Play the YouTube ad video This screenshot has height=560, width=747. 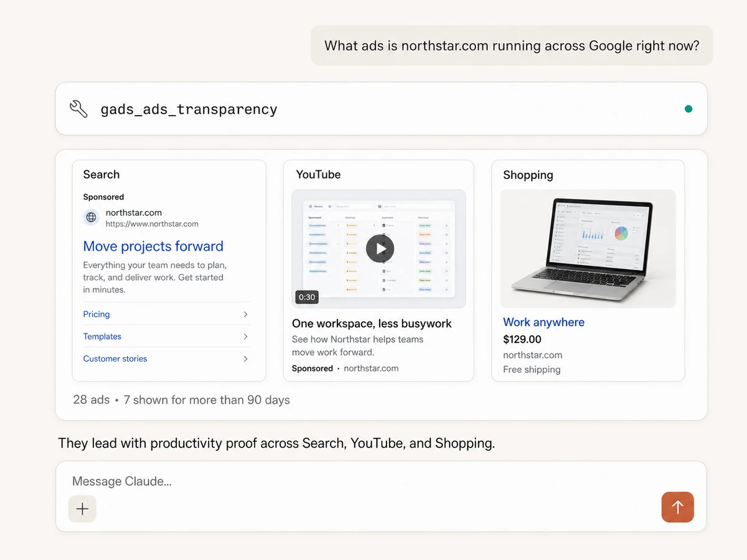[380, 249]
